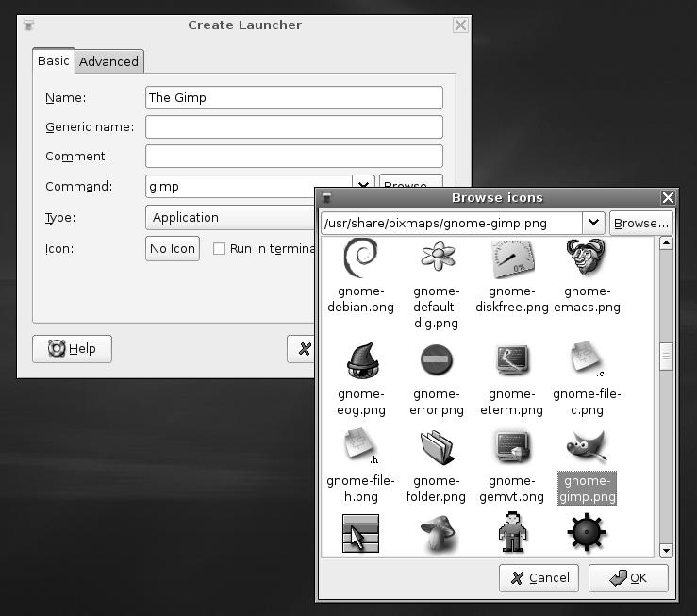Enable the Run in terminal checkbox
This screenshot has height=616, width=697.
click(219, 249)
